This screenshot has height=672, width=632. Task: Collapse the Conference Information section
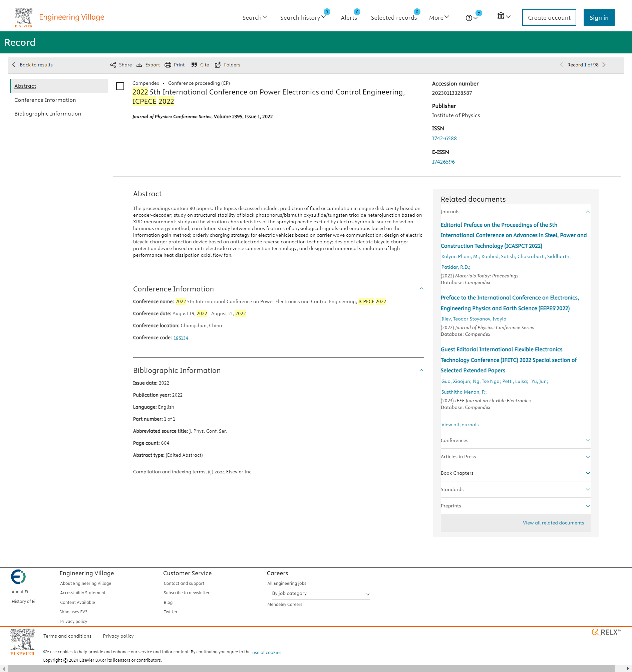421,289
